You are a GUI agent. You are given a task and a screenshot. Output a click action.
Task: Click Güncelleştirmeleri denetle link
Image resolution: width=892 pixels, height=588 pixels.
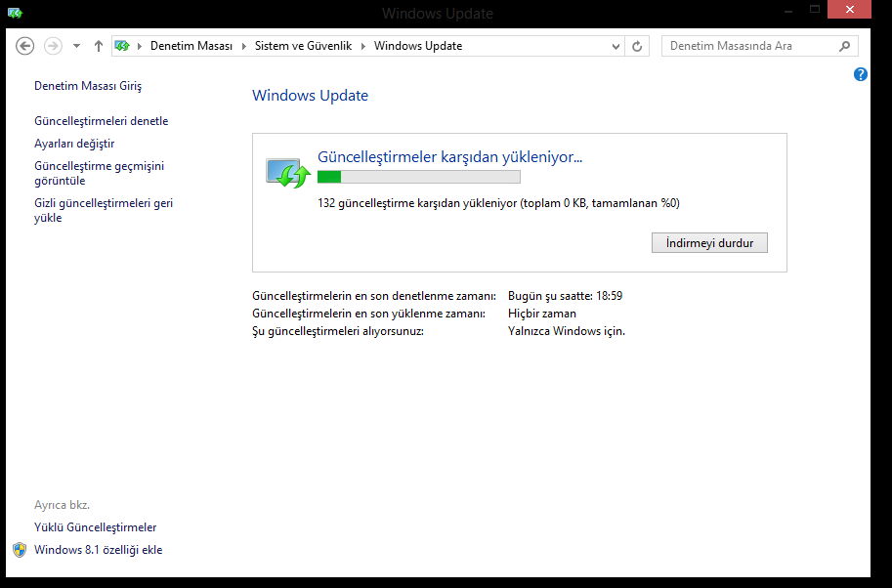(102, 121)
